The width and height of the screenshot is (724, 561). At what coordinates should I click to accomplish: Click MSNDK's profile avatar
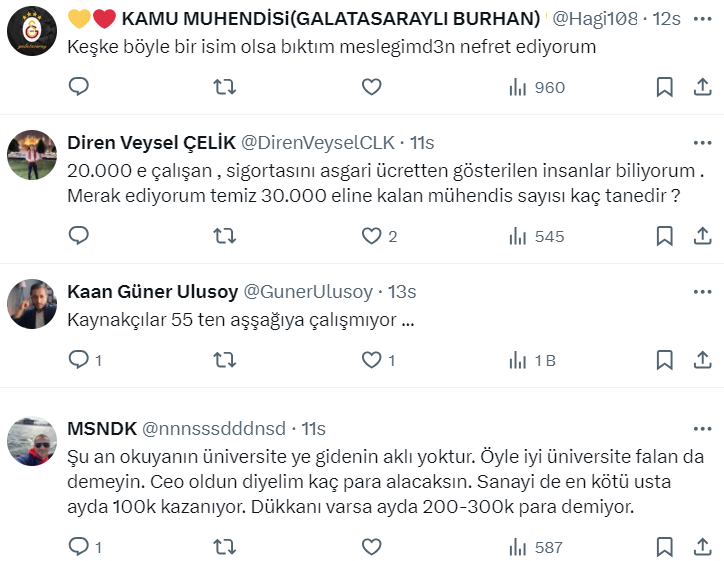32,441
